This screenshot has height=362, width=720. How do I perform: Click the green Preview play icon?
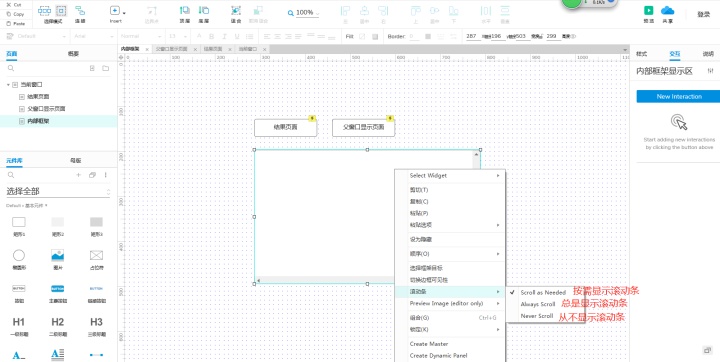pyautogui.click(x=648, y=11)
